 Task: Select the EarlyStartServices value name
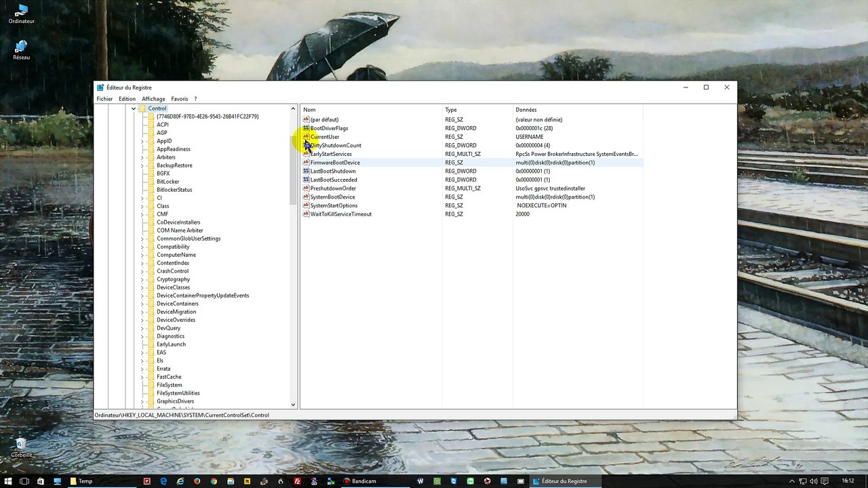(331, 155)
